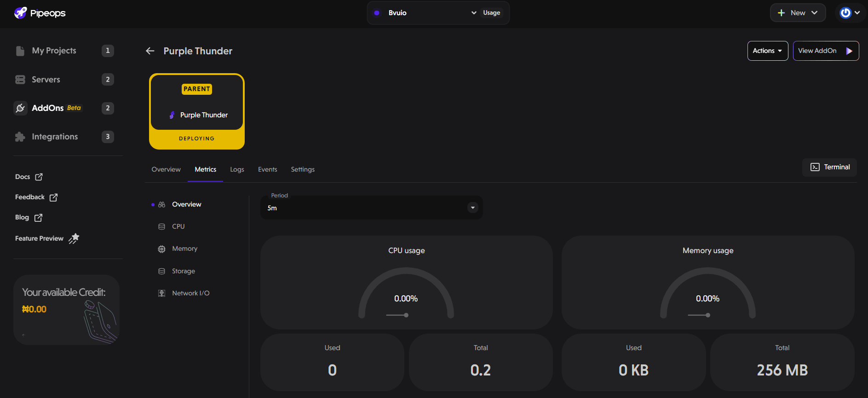868x398 pixels.
Task: Click the Purple Thunder page title
Action: 198,51
